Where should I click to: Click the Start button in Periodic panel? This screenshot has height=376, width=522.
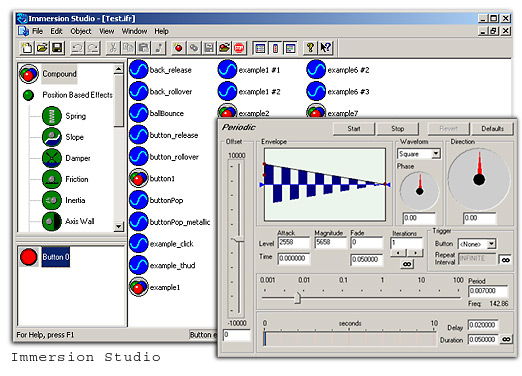(354, 129)
